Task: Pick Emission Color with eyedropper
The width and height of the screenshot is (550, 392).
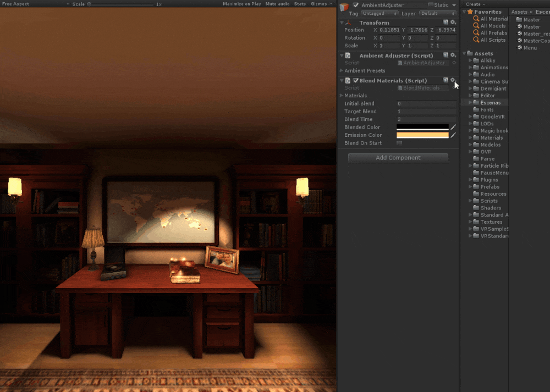Action: [453, 135]
